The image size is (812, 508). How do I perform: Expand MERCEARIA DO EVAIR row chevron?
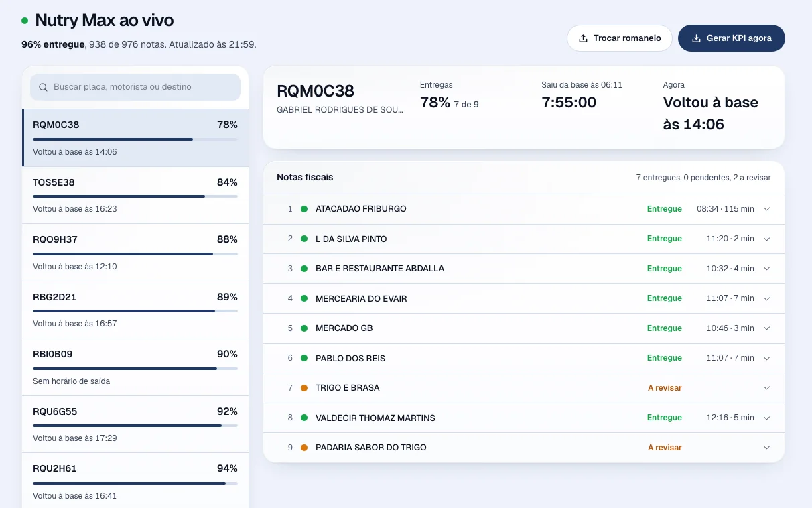(x=767, y=298)
